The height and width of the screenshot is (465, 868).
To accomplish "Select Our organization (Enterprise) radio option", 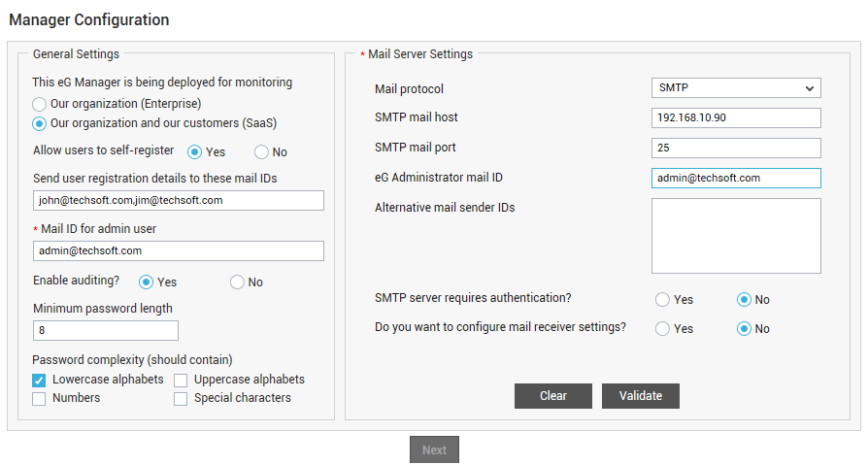I will point(39,104).
